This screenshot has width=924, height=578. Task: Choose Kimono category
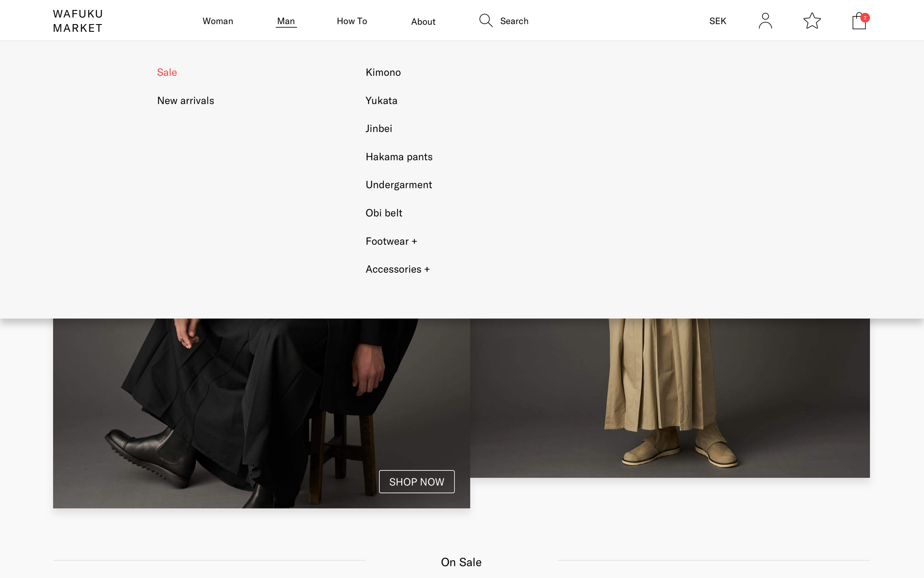point(383,72)
